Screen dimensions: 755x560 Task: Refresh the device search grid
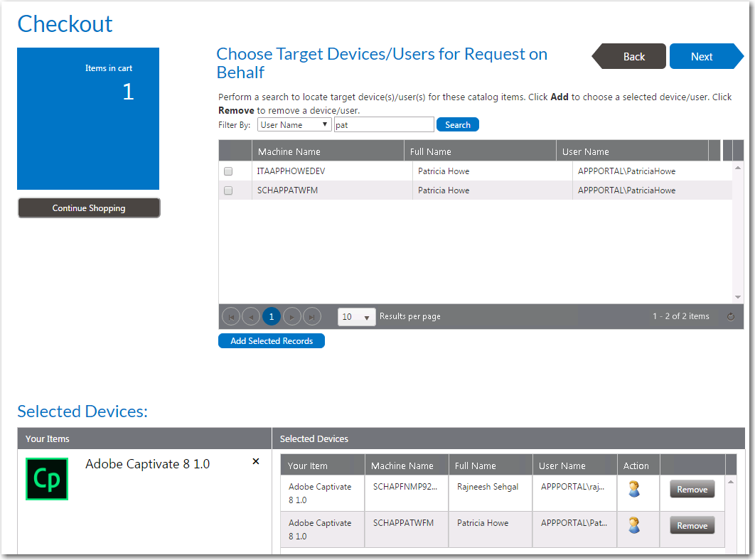click(x=731, y=317)
